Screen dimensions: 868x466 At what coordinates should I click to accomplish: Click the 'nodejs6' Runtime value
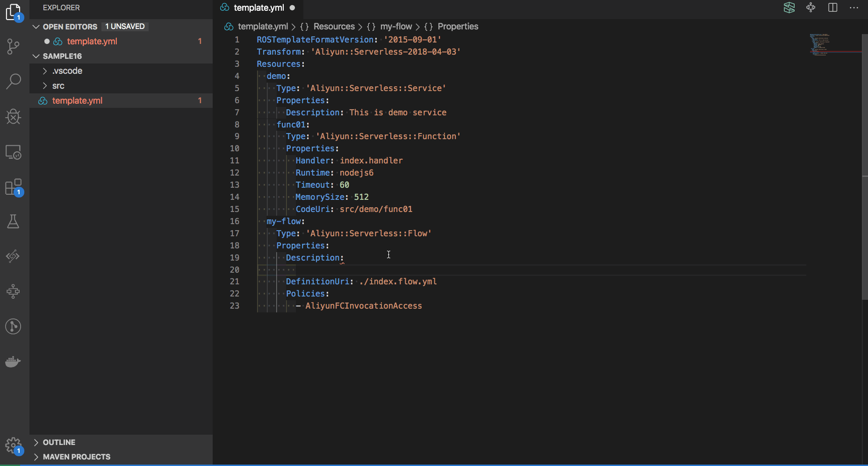click(357, 173)
